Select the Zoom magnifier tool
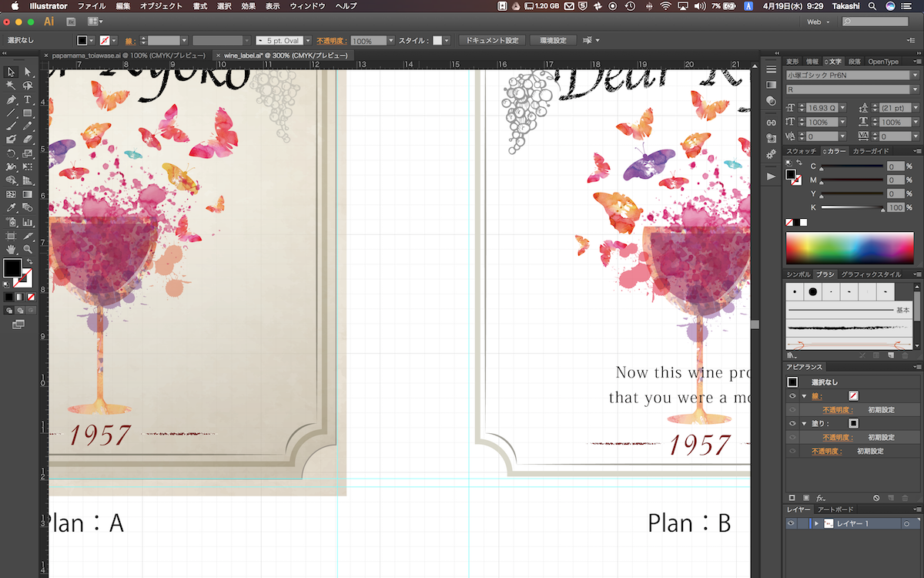 click(x=28, y=249)
